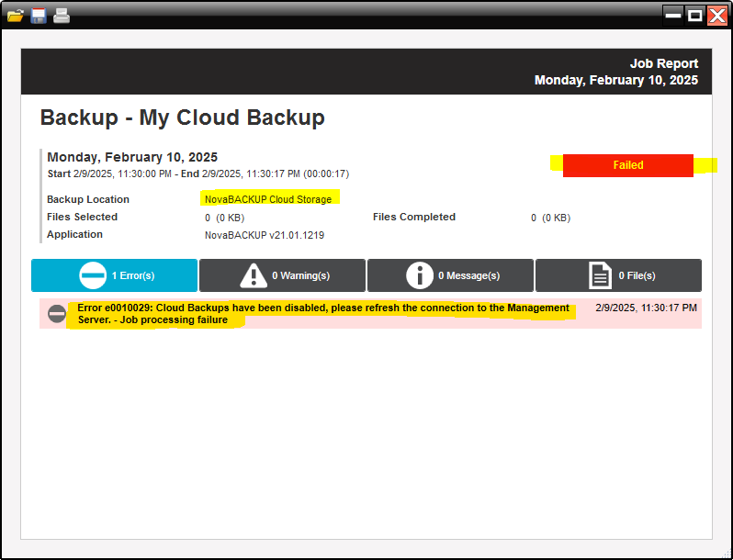Click the red Failed status badge
The height and width of the screenshot is (560, 733).
(x=627, y=165)
